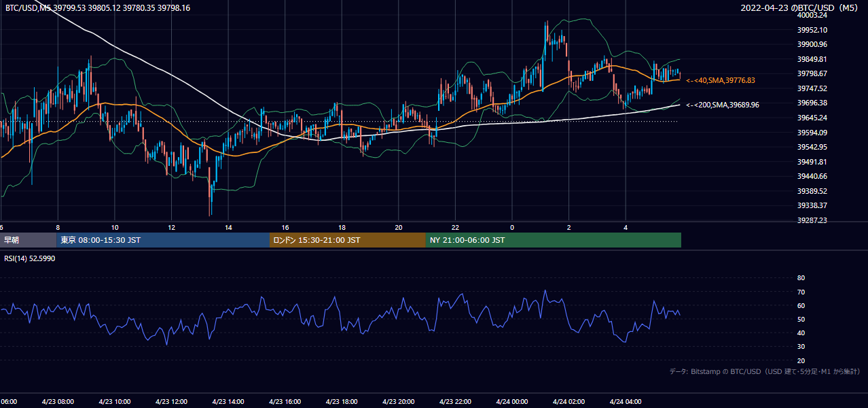Click the Bitstamp data source note
Image resolution: width=868 pixels, height=408 pixels.
[x=765, y=372]
